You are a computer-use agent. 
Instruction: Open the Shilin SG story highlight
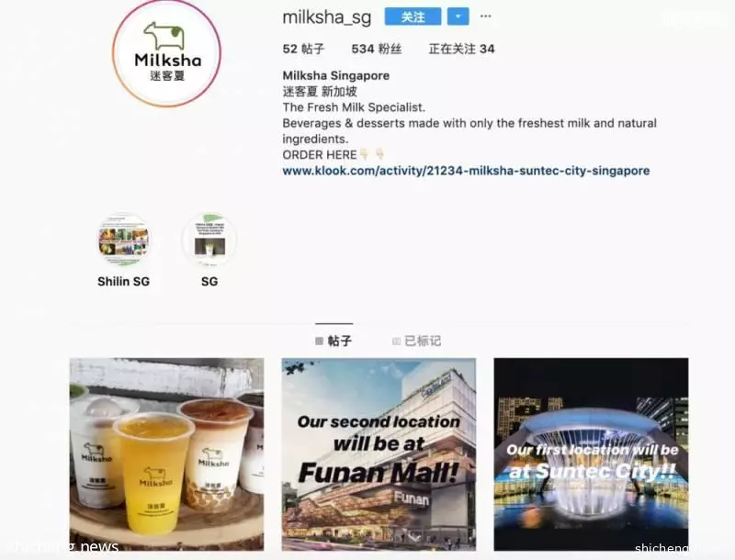[124, 240]
